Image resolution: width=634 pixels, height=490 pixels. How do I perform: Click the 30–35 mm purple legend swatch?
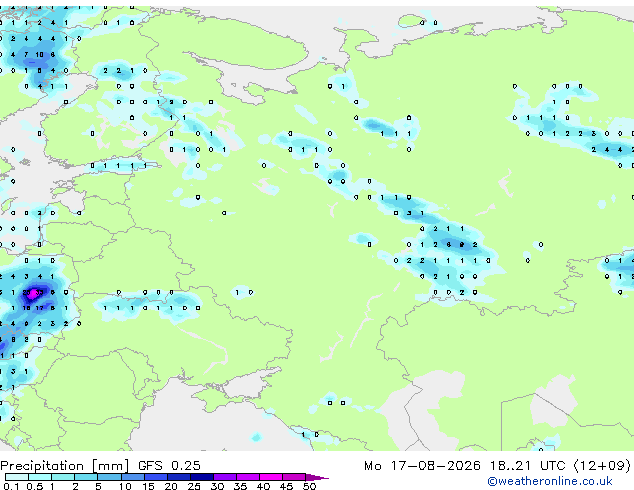[x=225, y=477]
